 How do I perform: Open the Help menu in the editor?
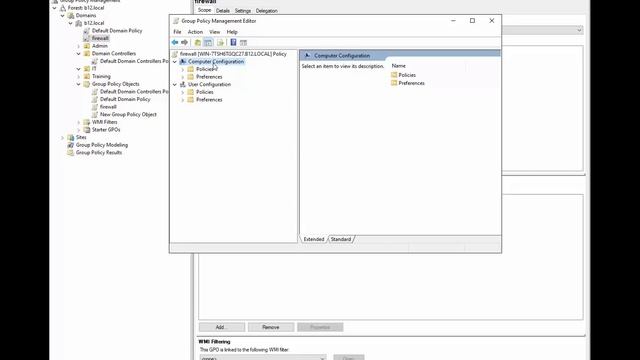[232, 32]
